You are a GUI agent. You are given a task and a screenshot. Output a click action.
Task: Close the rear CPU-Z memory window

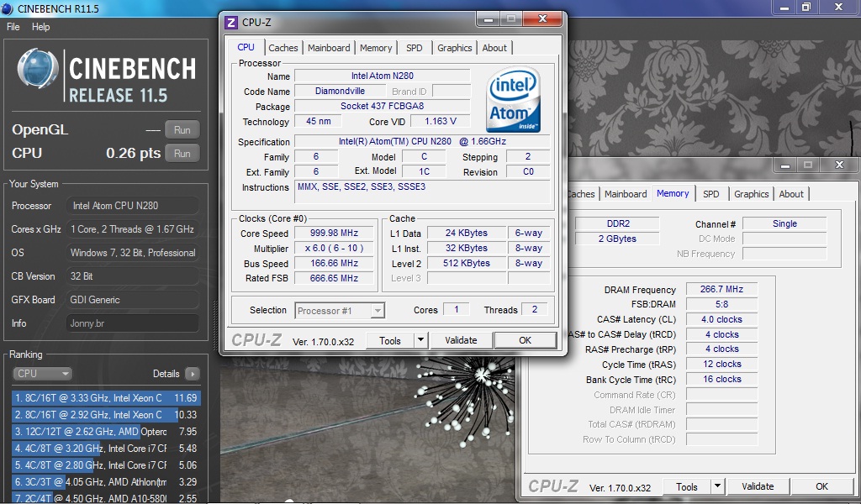pos(839,165)
